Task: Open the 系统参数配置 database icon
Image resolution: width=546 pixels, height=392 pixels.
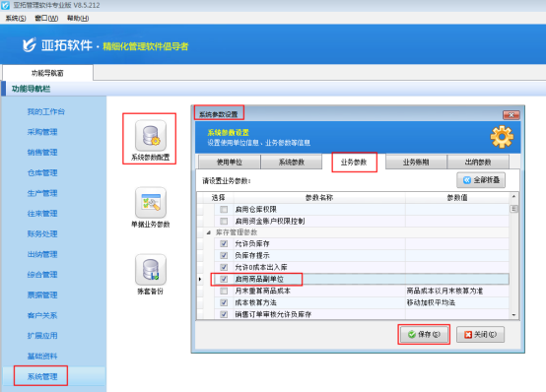Action: 151,135
